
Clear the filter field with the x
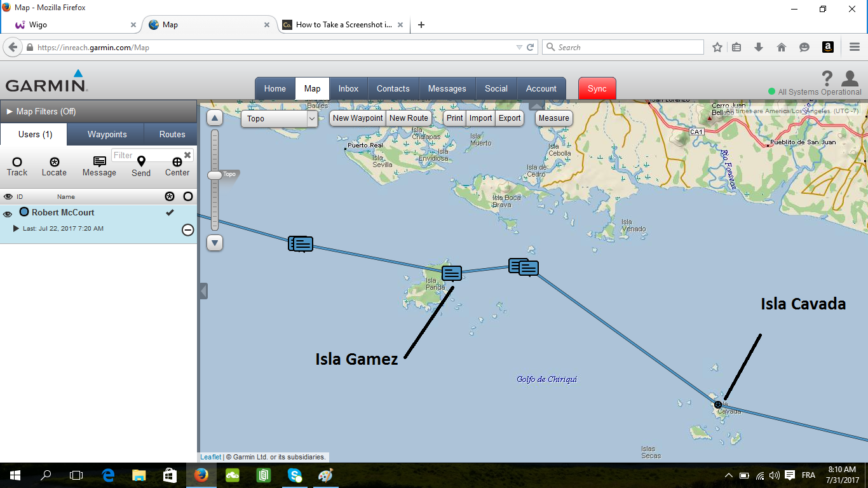(187, 154)
